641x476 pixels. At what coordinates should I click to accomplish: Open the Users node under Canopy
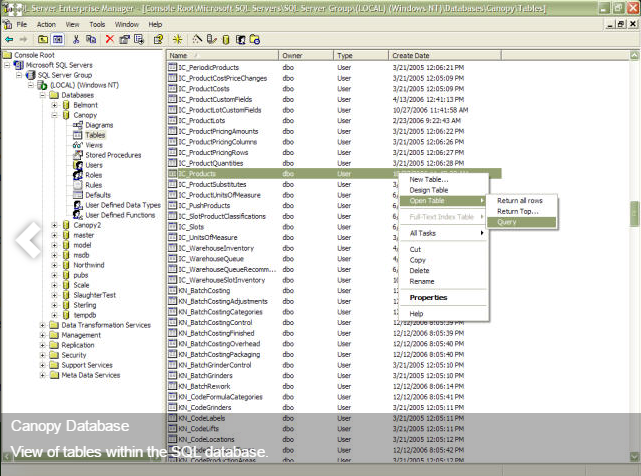click(x=93, y=165)
